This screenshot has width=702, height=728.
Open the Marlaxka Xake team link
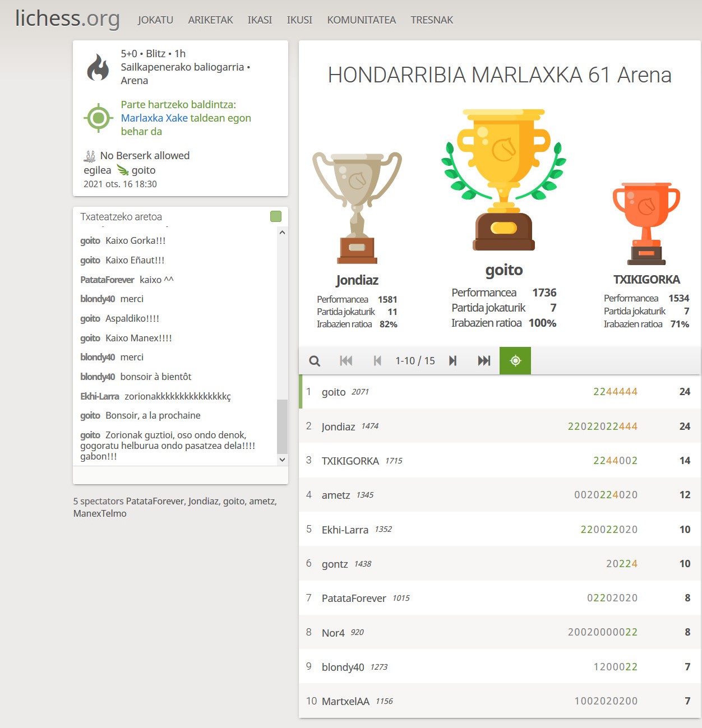tap(154, 118)
